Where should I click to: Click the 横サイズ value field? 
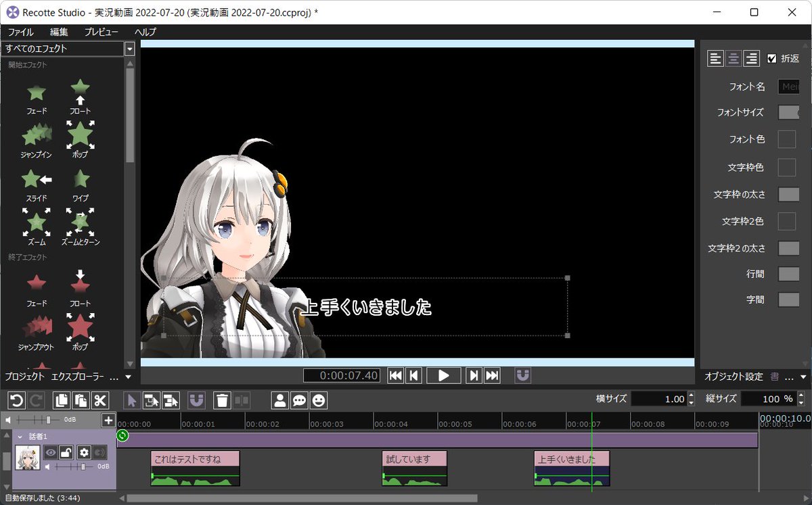[x=659, y=399]
